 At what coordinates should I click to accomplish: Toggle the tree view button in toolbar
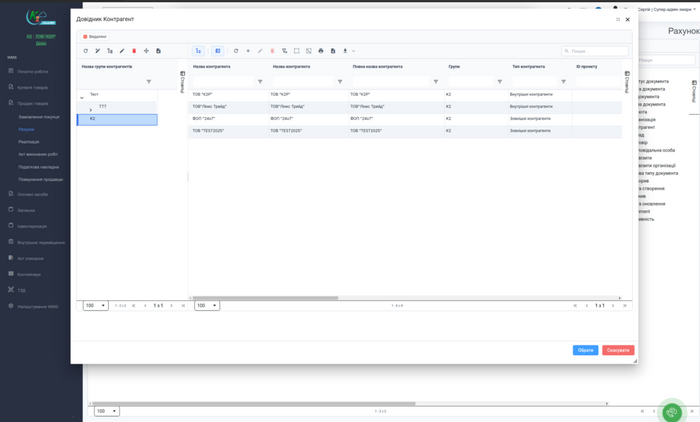pos(198,51)
